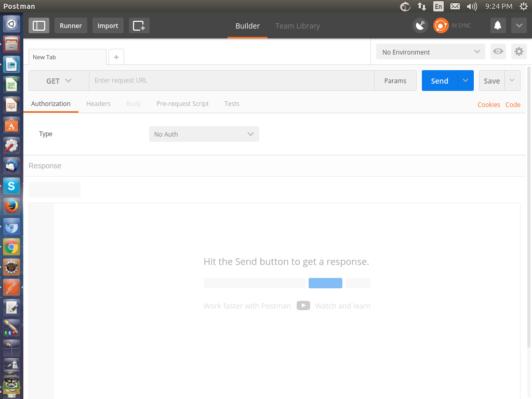Open the Files manager launcher icon

pos(11,44)
